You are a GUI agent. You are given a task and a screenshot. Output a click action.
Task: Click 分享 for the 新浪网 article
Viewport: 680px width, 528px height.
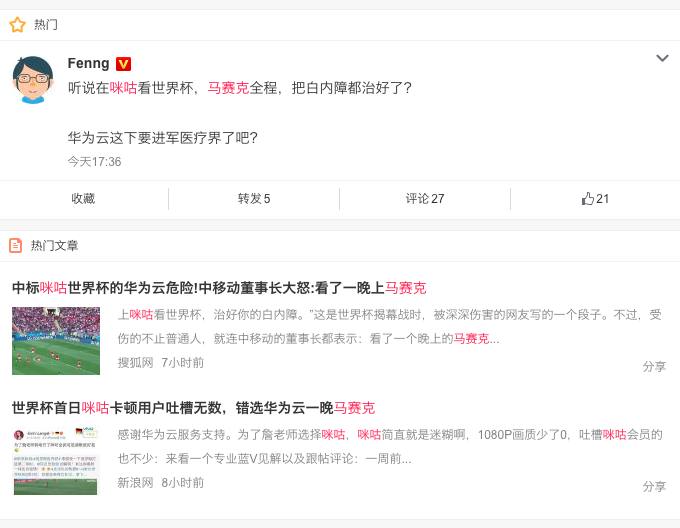click(x=654, y=487)
